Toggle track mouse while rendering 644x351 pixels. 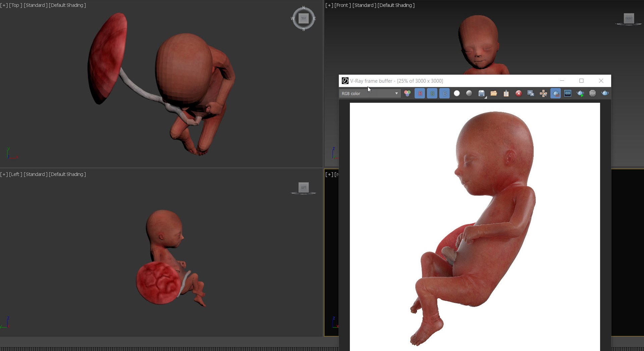(543, 93)
